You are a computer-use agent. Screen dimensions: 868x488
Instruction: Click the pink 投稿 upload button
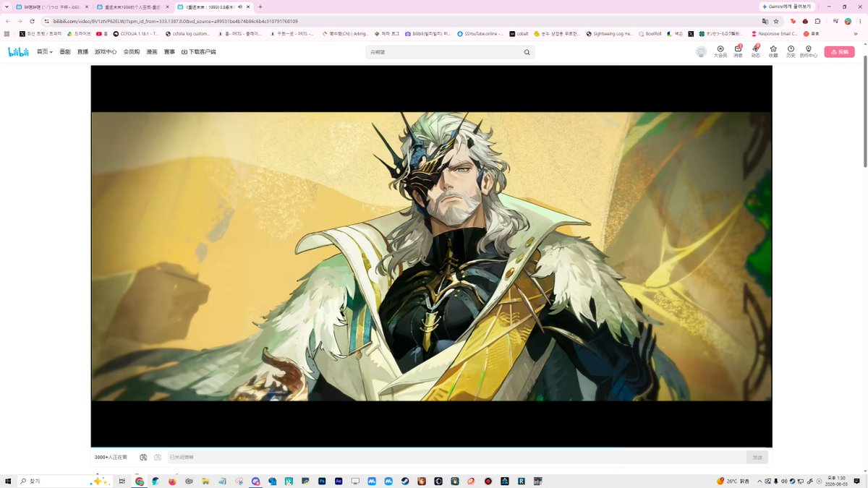[839, 52]
